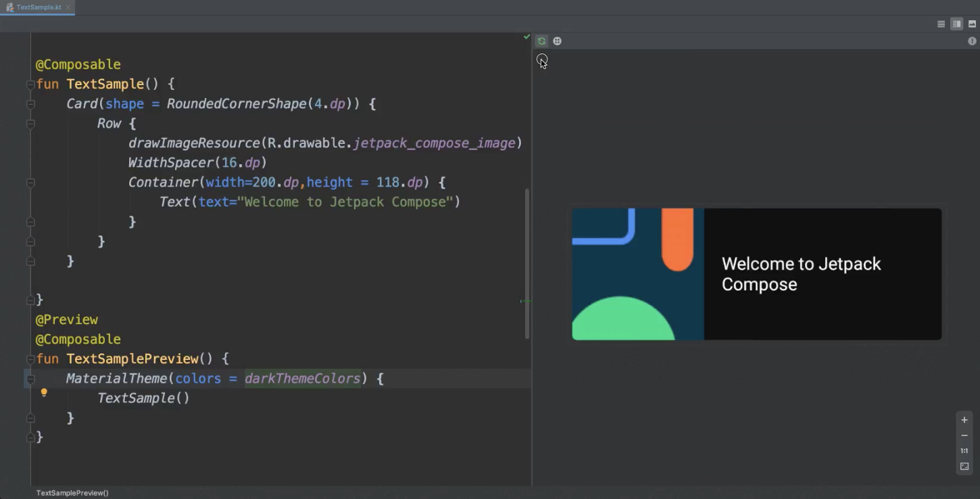Click the green inspection checkmark
The width and height of the screenshot is (980, 499).
pyautogui.click(x=526, y=37)
